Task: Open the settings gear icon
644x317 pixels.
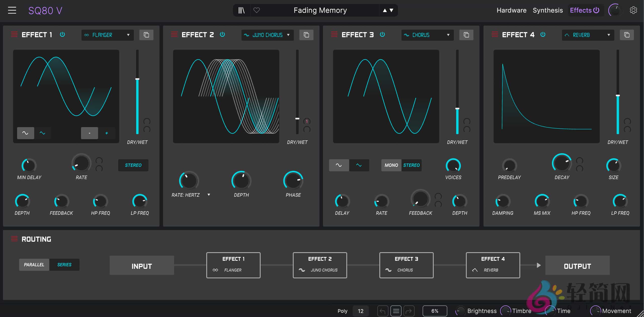Action: click(634, 10)
